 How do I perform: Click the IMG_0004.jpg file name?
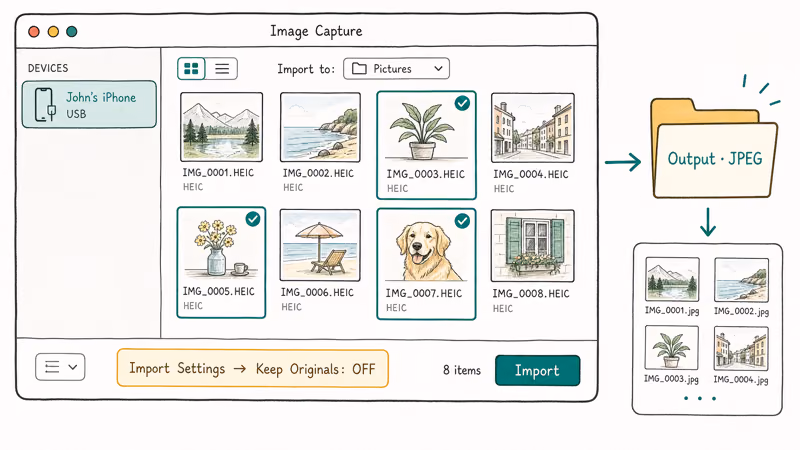[740, 380]
